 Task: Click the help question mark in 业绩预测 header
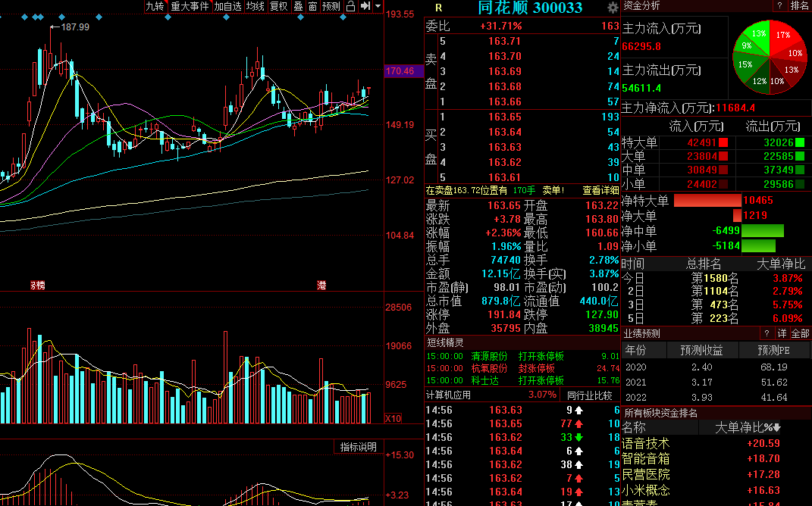(767, 334)
